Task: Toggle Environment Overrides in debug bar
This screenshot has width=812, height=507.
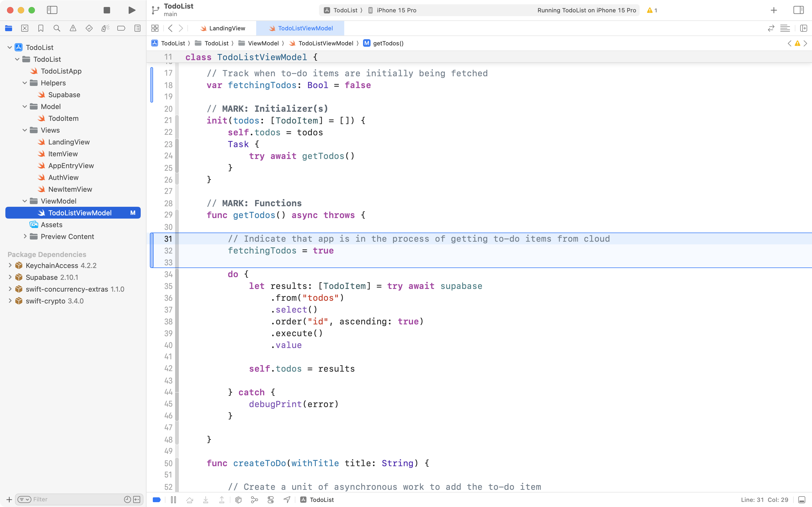Action: click(x=271, y=499)
